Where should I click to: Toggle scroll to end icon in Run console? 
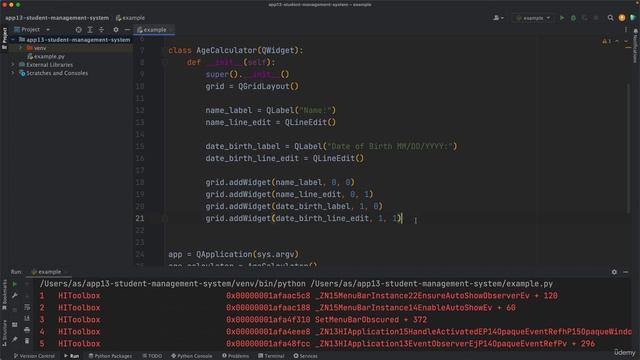27,318
